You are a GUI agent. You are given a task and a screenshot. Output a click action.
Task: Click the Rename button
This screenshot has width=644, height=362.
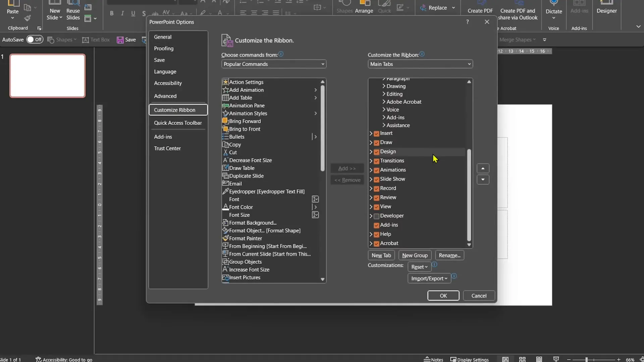click(449, 255)
